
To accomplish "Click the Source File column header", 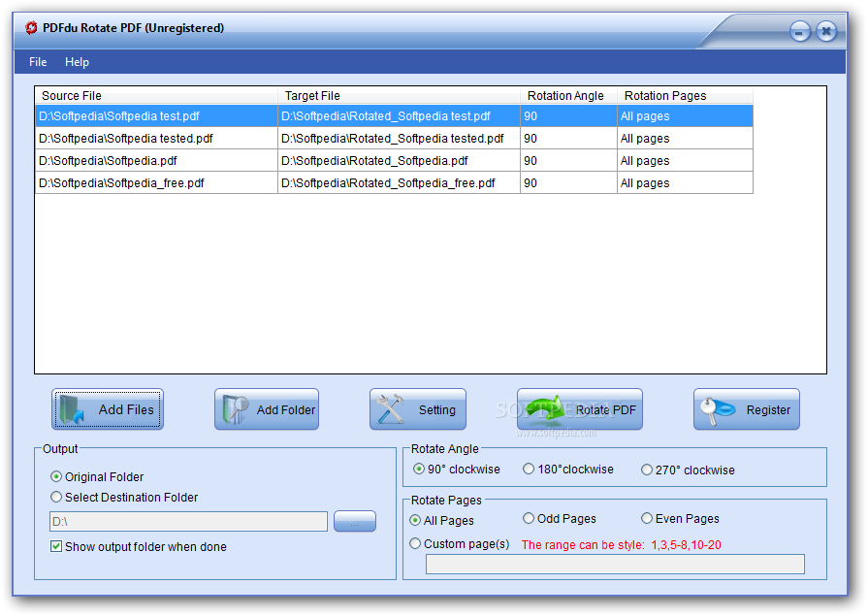I will (x=157, y=96).
